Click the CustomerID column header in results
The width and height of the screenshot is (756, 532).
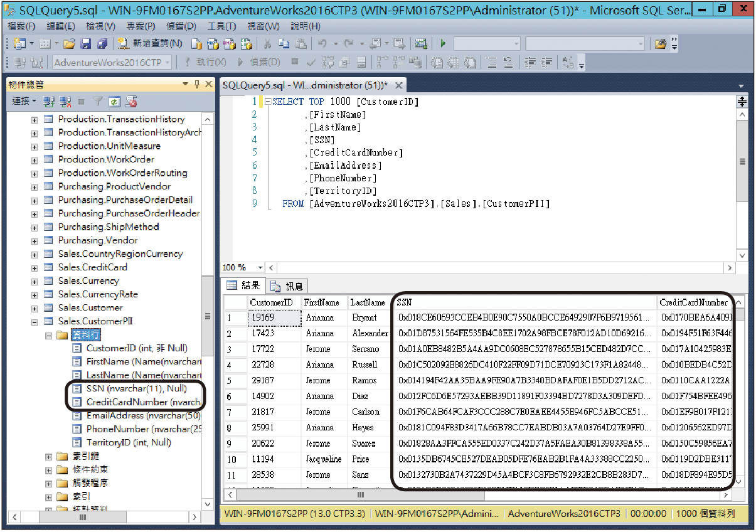[x=274, y=302]
